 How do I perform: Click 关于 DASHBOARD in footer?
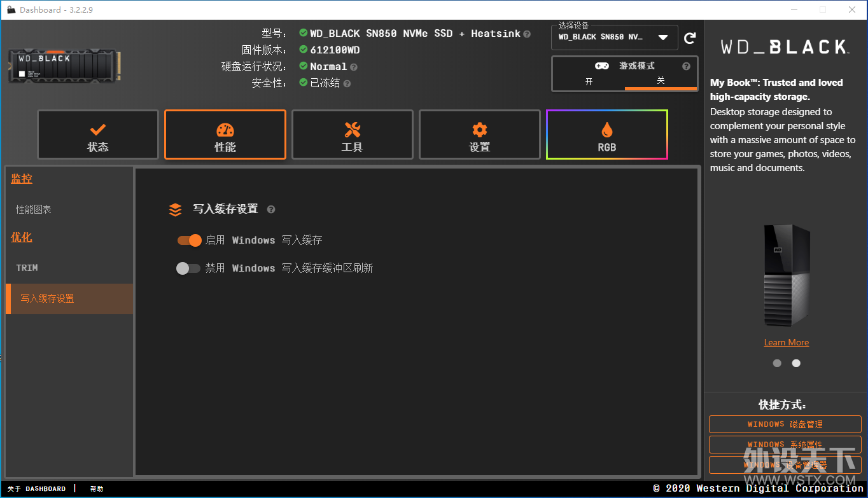36,489
